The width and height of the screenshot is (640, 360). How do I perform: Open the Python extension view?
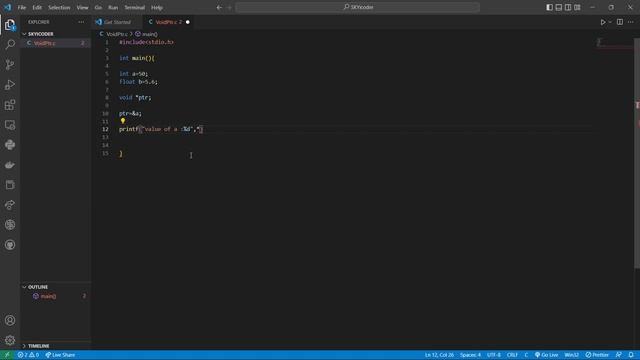tap(10, 145)
